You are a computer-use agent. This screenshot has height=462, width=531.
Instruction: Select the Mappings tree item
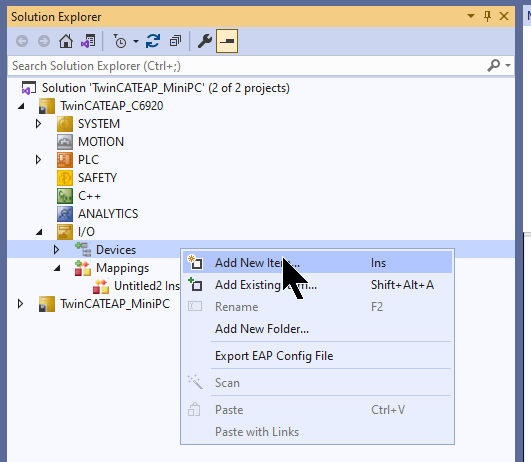point(122,268)
